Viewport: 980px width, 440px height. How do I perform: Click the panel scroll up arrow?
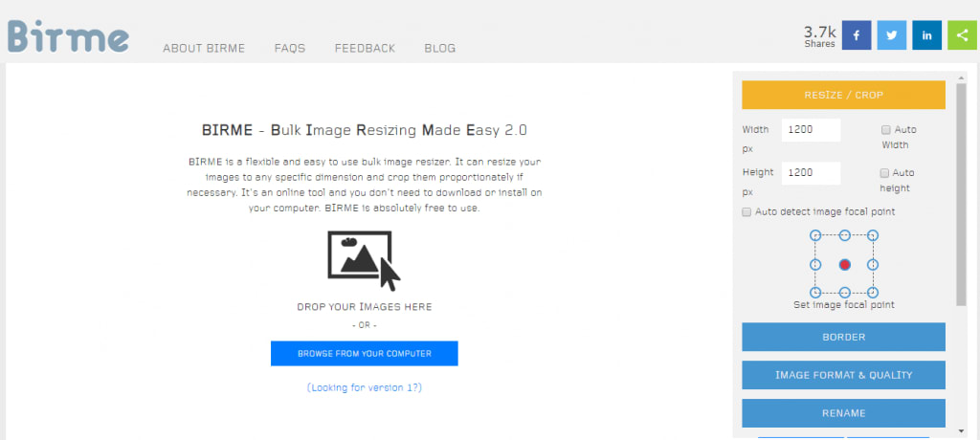961,77
